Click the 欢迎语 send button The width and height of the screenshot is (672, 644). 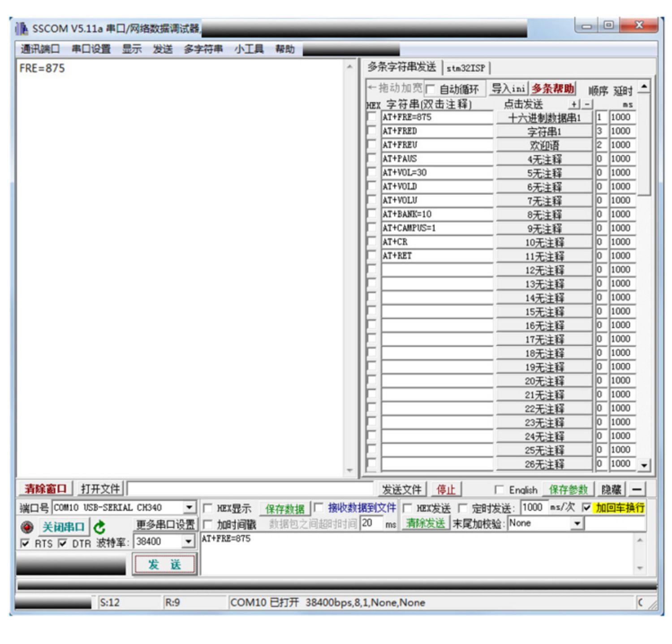(544, 146)
